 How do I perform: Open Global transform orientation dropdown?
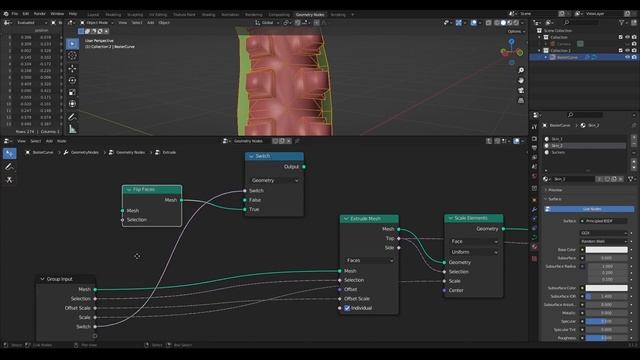click(267, 23)
